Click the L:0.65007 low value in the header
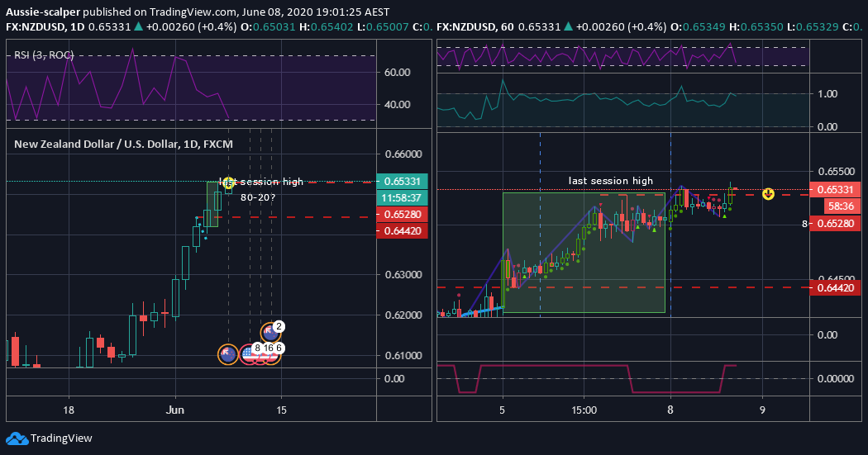The width and height of the screenshot is (868, 455). [x=383, y=26]
